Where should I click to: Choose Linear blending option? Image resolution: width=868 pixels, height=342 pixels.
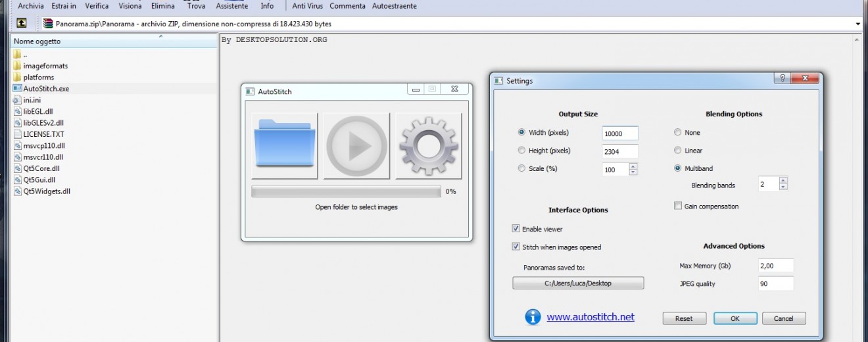coord(678,151)
